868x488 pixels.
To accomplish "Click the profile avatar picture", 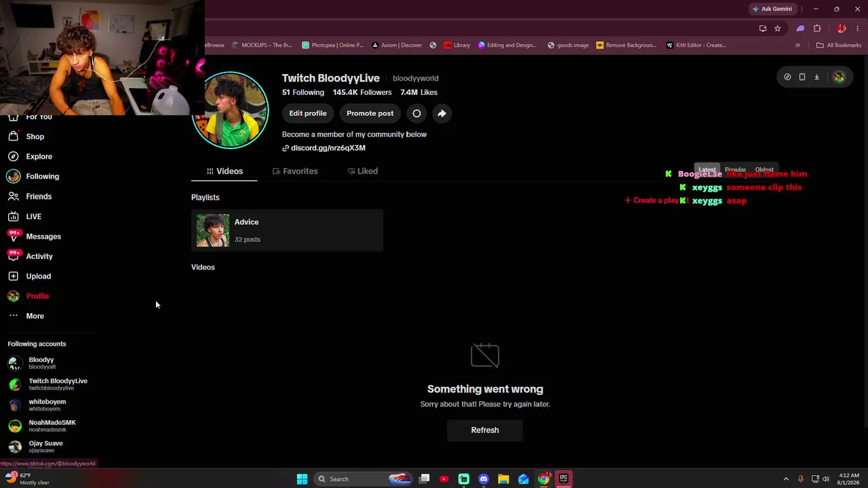I will (x=231, y=110).
